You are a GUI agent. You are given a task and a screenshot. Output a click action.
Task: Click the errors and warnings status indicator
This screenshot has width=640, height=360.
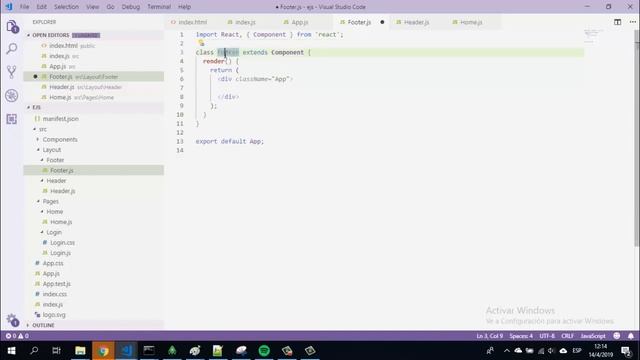[x=17, y=336]
